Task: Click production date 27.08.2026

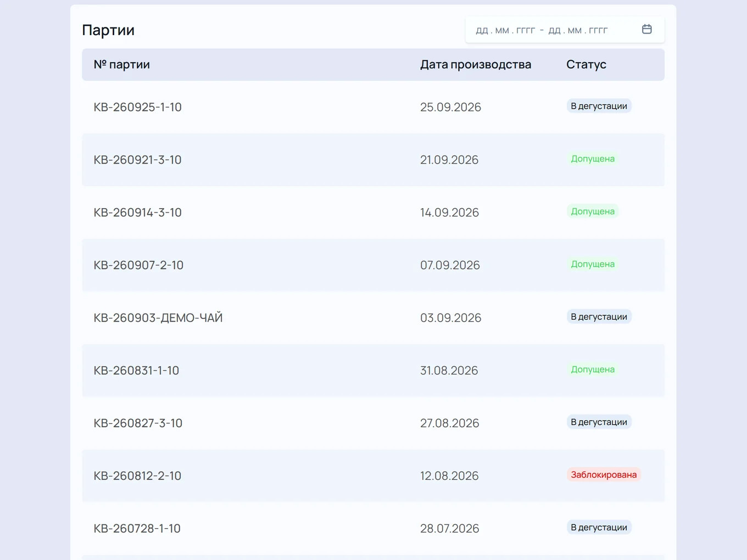Action: coord(449,423)
